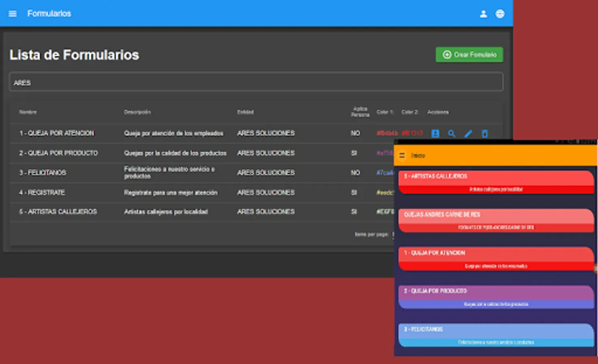Click description 'Registrate para una mejor atención'
598x364 pixels.
[170, 193]
